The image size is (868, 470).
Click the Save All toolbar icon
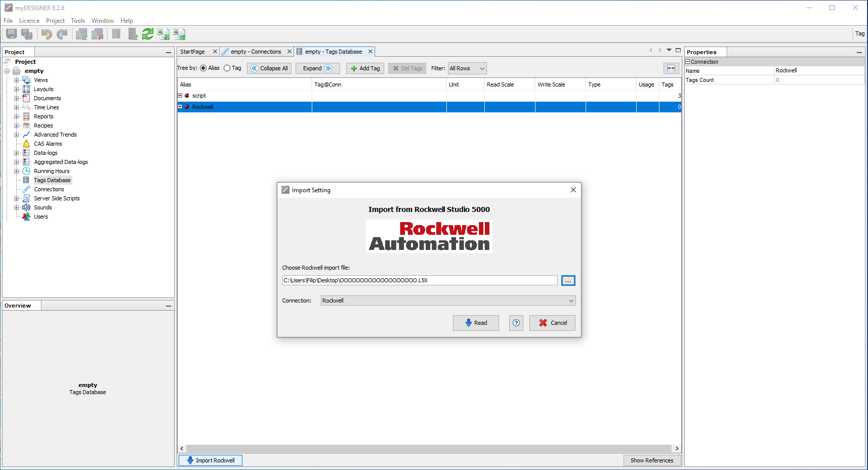[27, 34]
